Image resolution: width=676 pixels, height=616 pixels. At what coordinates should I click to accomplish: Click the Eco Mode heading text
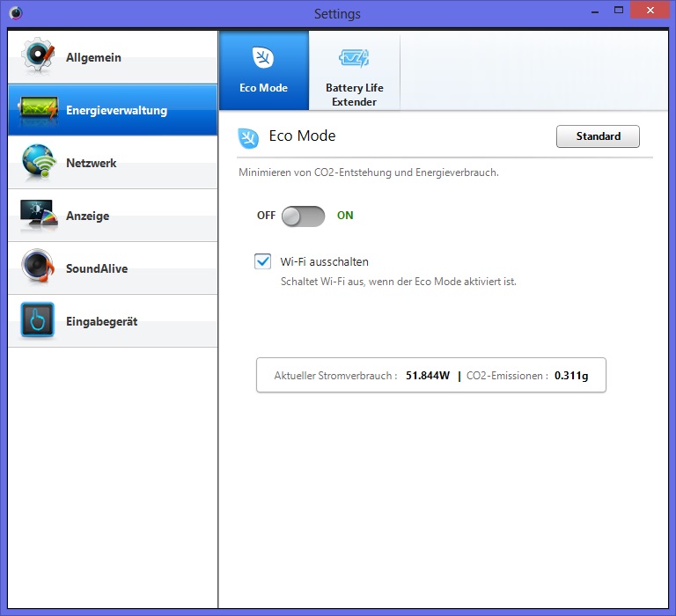click(x=302, y=136)
